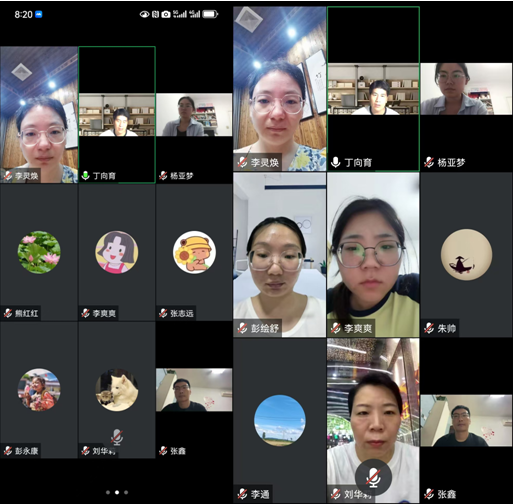Click the muted mic icon next to 彭永康

point(8,451)
